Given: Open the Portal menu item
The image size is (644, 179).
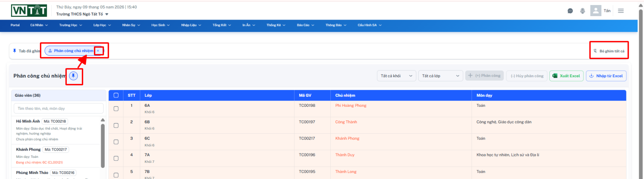Looking at the screenshot, I should [x=15, y=25].
